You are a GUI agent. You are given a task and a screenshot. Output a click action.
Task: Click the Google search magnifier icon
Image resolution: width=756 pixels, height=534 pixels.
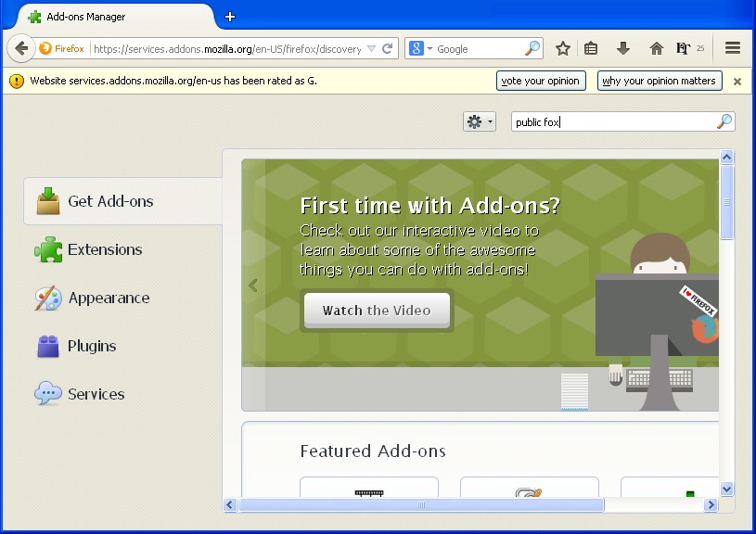[532, 48]
